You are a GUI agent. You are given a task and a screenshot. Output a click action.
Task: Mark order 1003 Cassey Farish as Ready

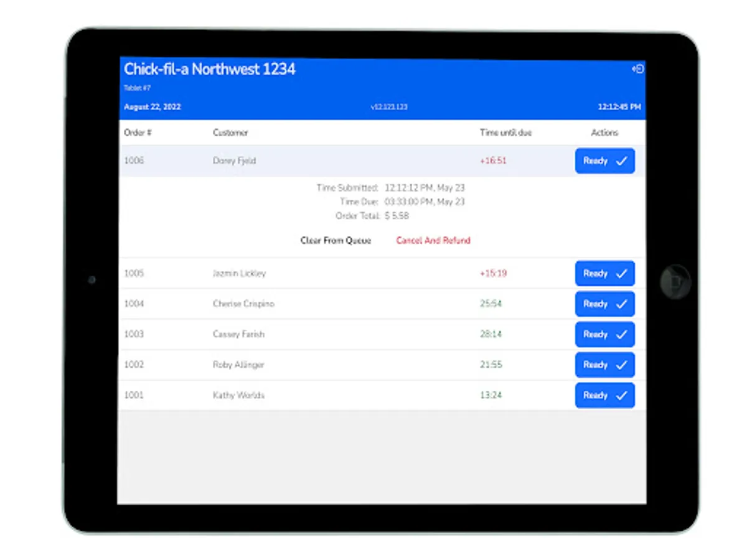pyautogui.click(x=604, y=334)
